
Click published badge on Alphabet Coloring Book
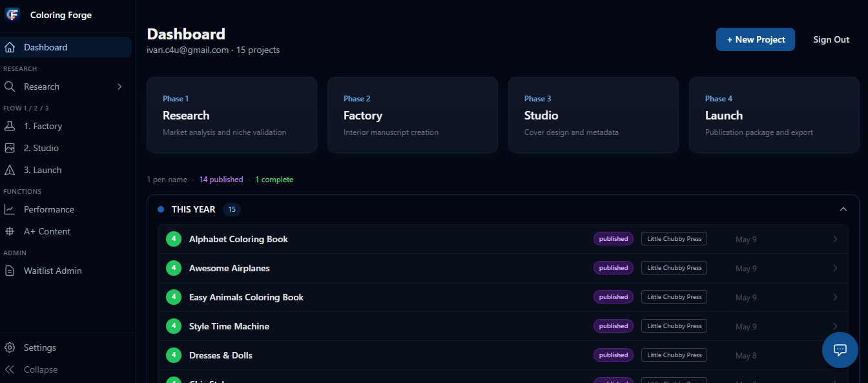pos(614,239)
